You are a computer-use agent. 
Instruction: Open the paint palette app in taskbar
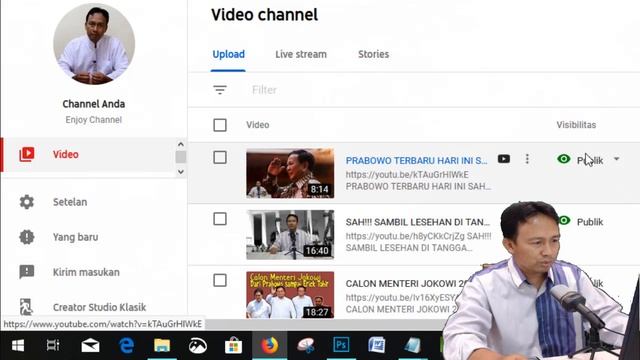(x=305, y=346)
